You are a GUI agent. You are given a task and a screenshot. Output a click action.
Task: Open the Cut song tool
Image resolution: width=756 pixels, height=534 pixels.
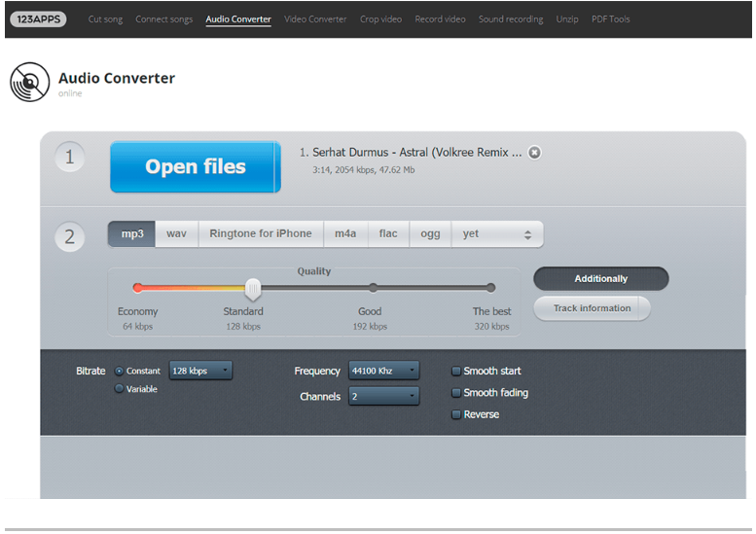(x=105, y=19)
